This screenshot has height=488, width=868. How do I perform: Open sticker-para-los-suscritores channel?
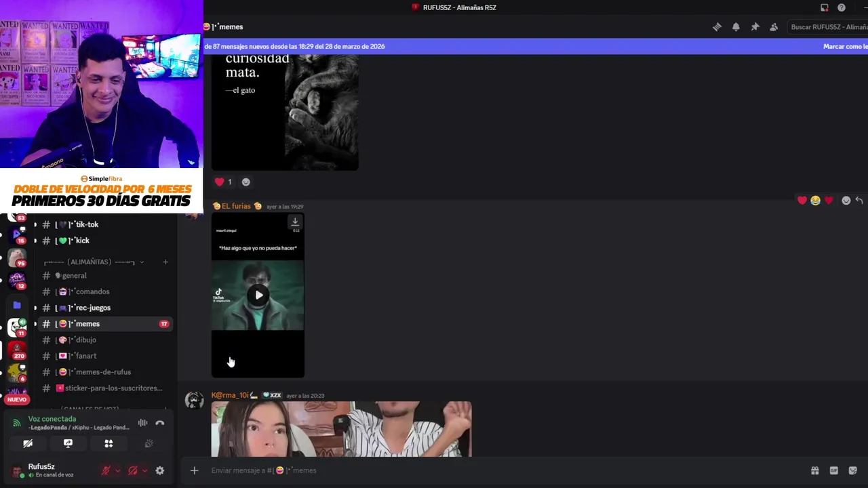tap(103, 388)
